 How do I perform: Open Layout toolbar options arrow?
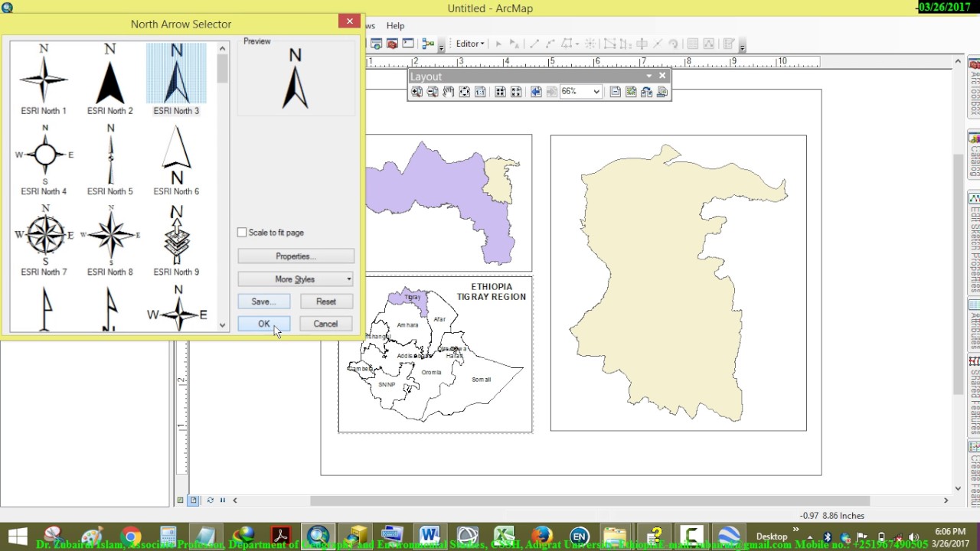(649, 76)
